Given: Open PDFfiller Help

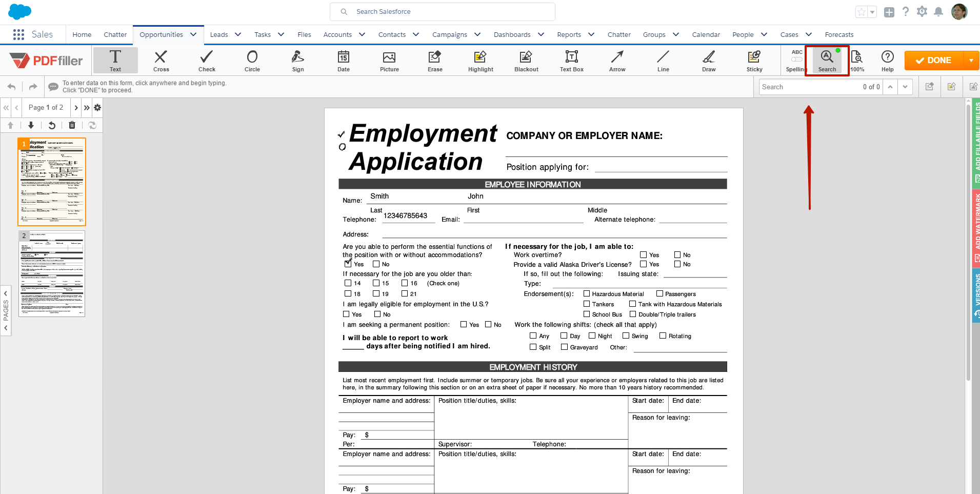Looking at the screenshot, I should [x=887, y=61].
